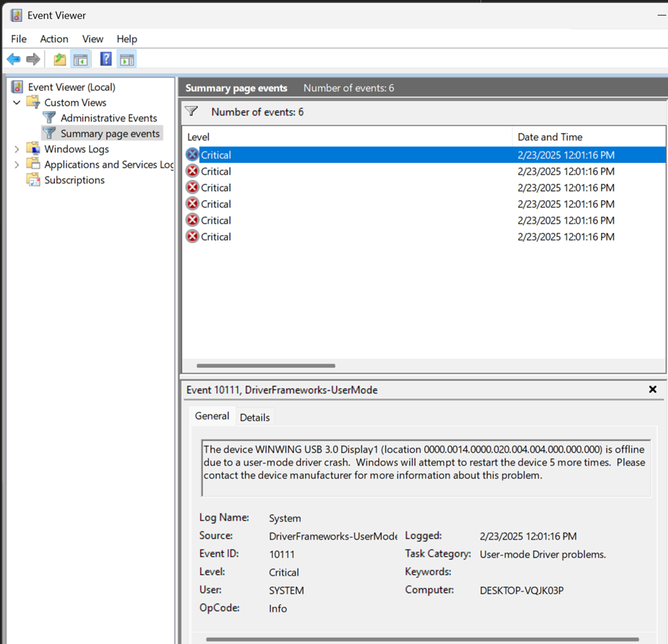Open the Action menu

tap(54, 39)
